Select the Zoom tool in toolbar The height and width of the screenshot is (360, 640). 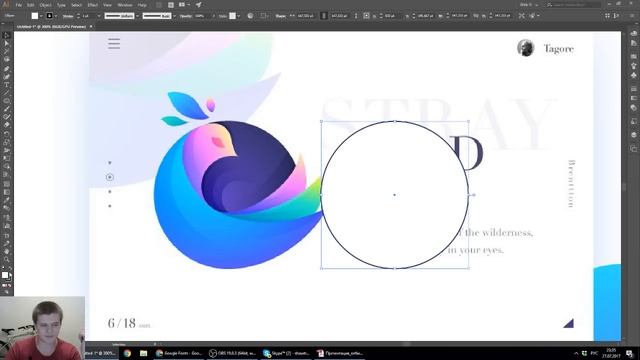click(x=6, y=260)
